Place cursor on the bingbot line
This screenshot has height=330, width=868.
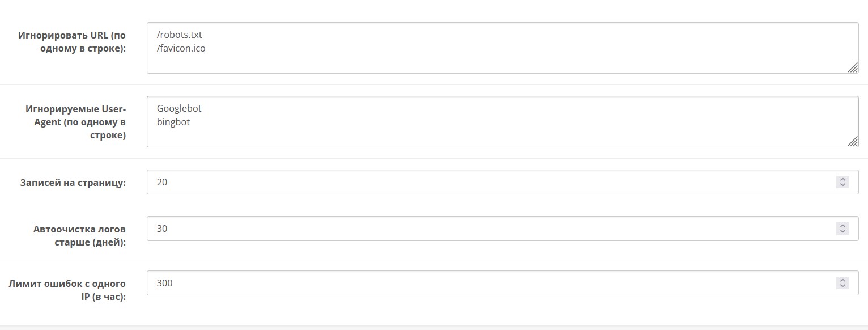click(x=173, y=121)
